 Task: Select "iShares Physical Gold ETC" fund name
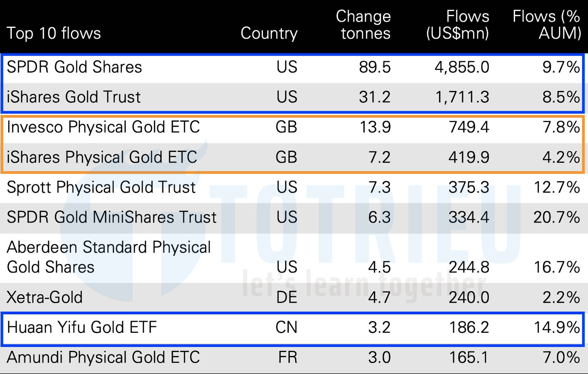point(102,157)
